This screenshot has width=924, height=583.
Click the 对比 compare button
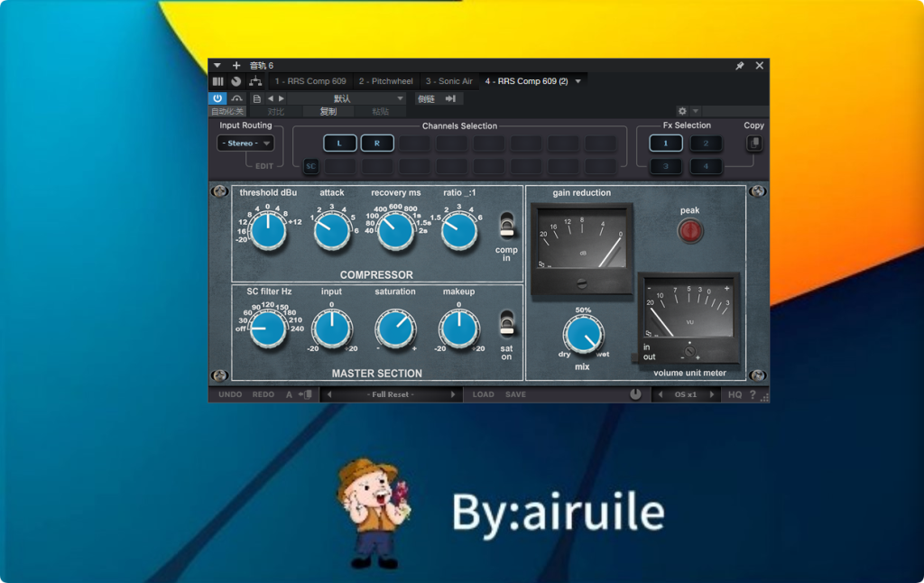[x=275, y=112]
